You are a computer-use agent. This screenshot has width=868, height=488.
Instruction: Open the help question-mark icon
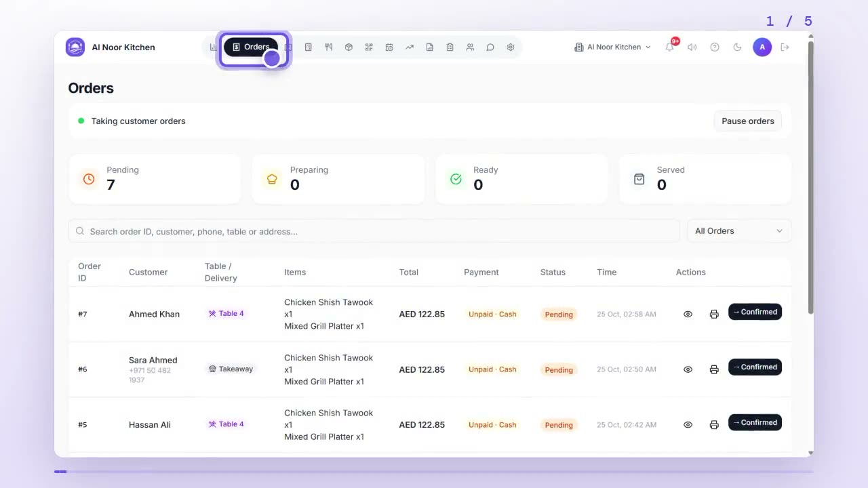tap(715, 47)
